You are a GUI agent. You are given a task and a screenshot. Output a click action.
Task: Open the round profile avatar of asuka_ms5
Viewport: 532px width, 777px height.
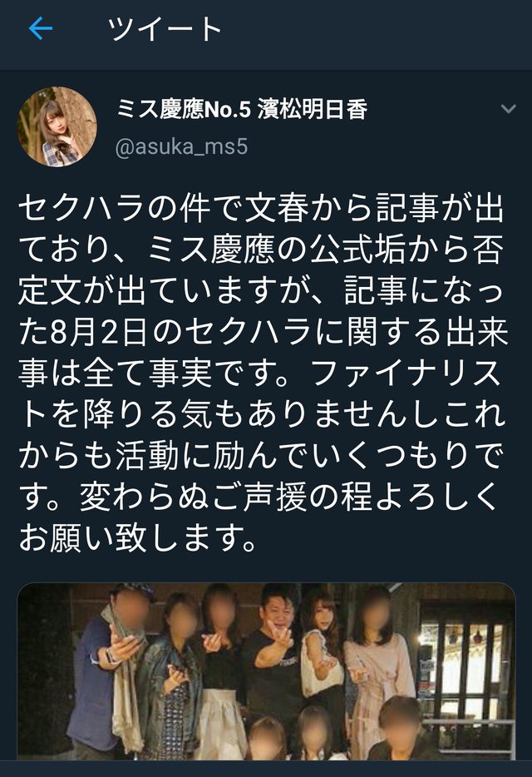coord(57,126)
